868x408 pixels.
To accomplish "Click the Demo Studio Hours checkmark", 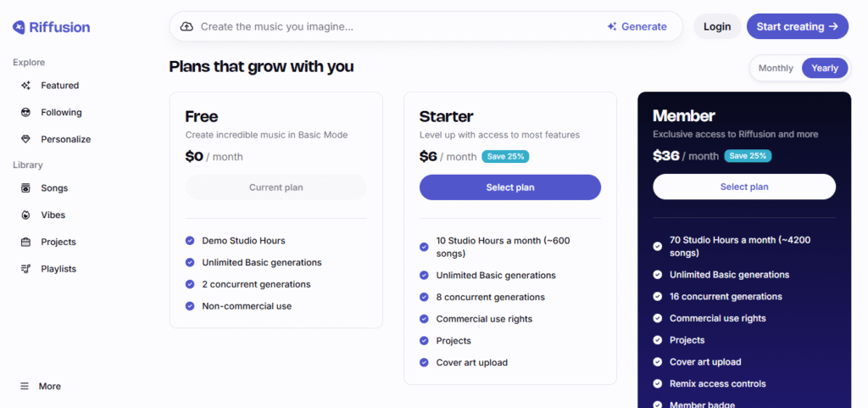I will 190,240.
